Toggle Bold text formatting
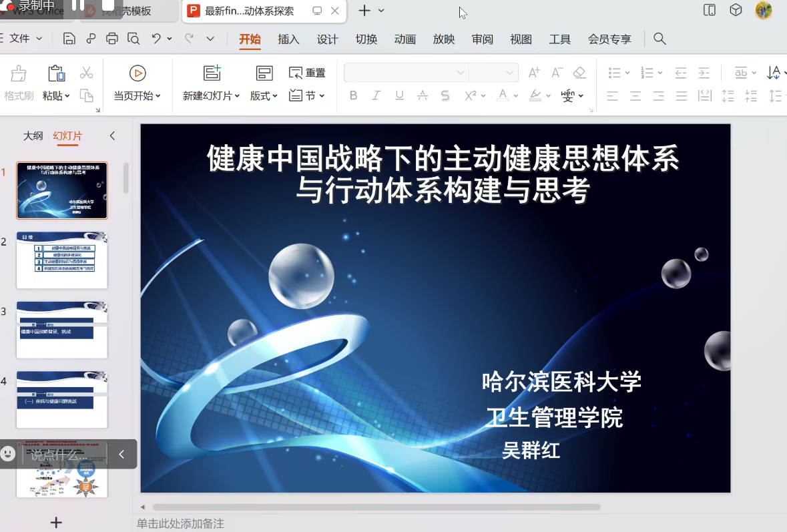787x532 pixels. click(354, 95)
